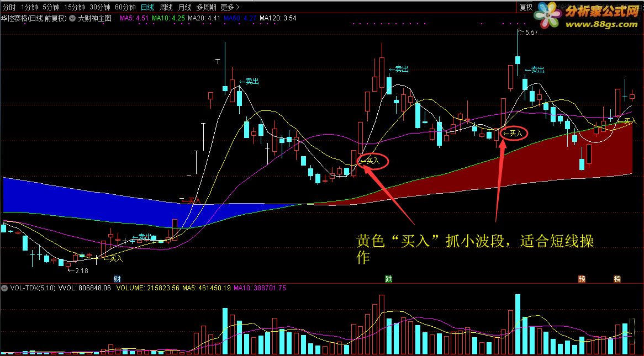Screen dimensions: 644x356
Task: Click the MA120: 3.54 label
Action: tap(278, 18)
